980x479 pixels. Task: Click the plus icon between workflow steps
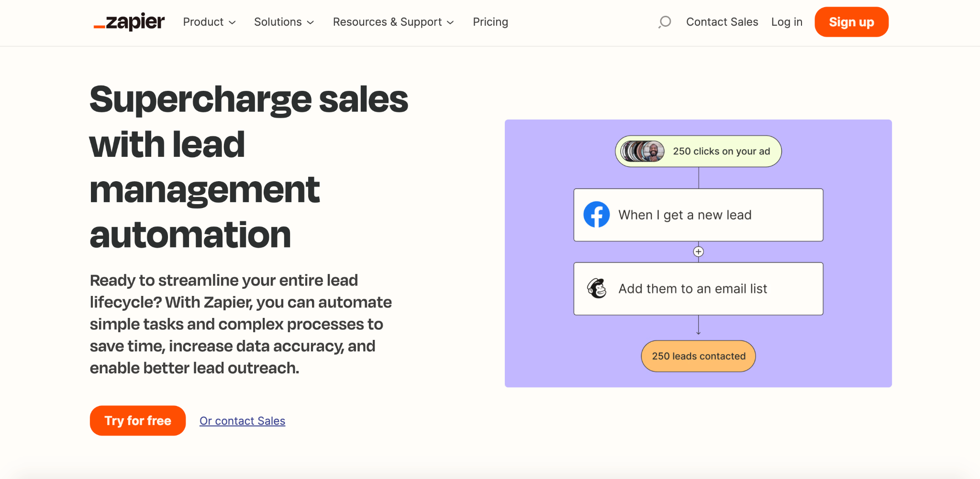tap(698, 251)
